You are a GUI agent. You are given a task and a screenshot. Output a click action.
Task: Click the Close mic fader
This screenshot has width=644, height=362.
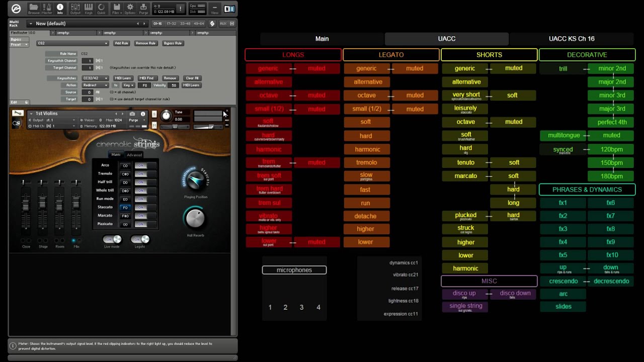pos(26,207)
